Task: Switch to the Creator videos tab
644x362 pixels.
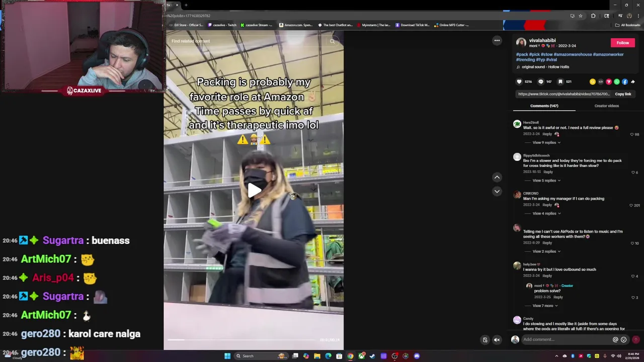Action: (x=607, y=106)
